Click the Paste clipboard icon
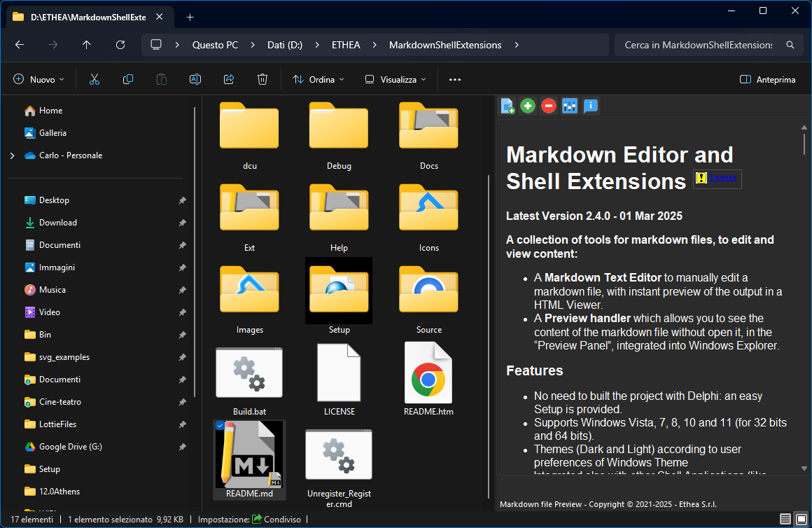Image resolution: width=812 pixels, height=528 pixels. pyautogui.click(x=162, y=79)
